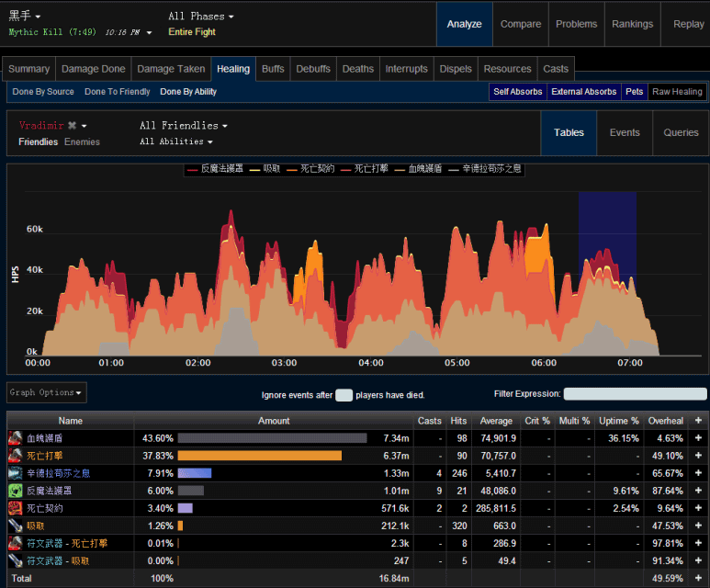This screenshot has height=588, width=710.
Task: Open the Casts tab
Action: 556,69
